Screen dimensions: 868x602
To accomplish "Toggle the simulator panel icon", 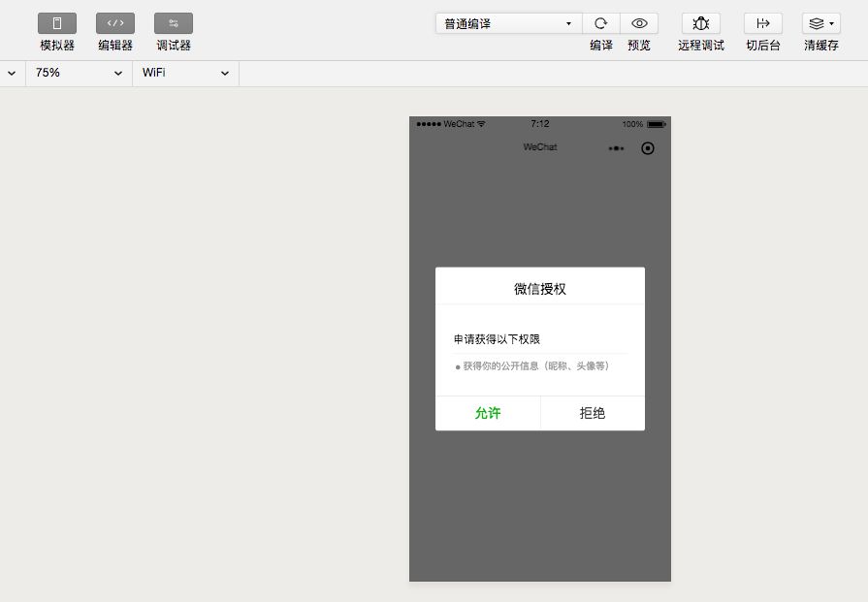I will click(x=57, y=23).
